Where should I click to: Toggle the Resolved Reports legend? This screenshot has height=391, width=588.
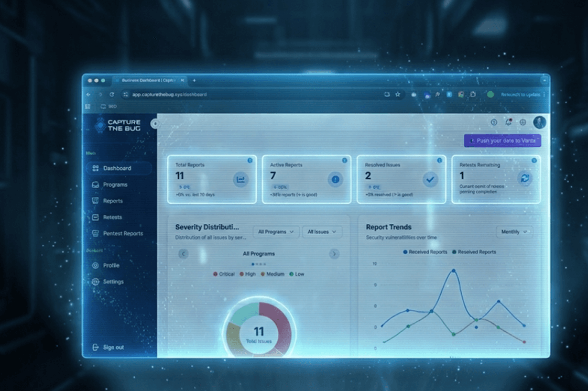(474, 252)
